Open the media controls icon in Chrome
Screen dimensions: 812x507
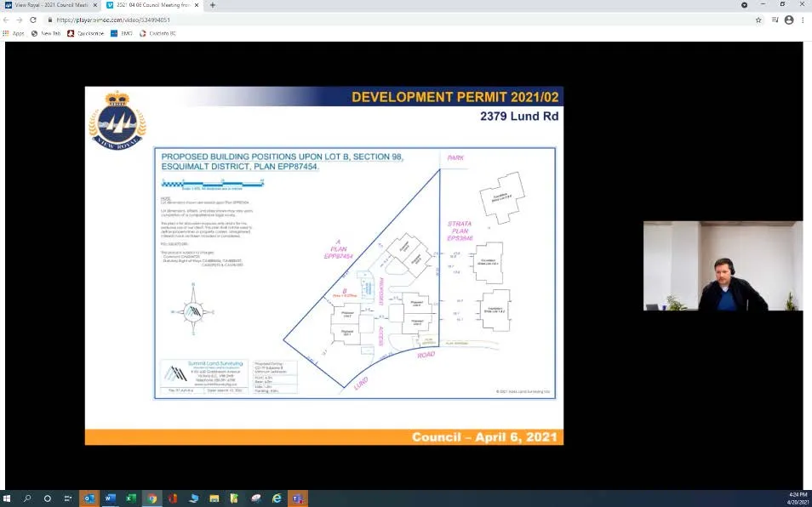coord(775,20)
